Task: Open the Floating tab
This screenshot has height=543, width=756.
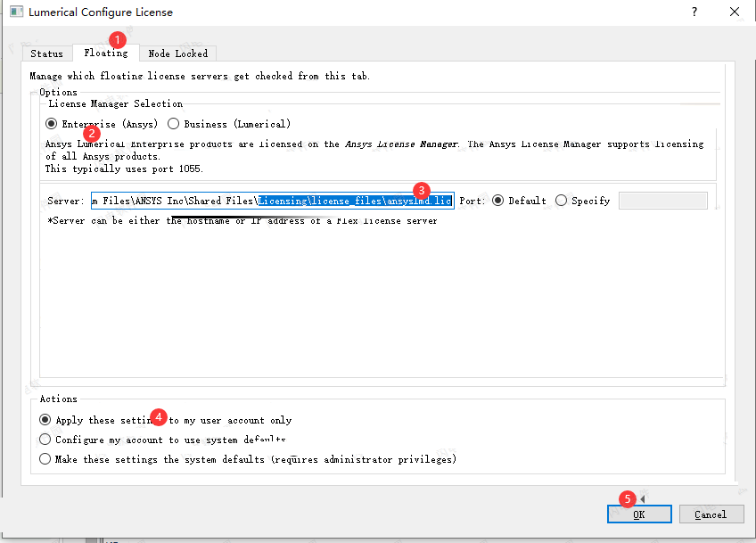Action: [x=105, y=53]
